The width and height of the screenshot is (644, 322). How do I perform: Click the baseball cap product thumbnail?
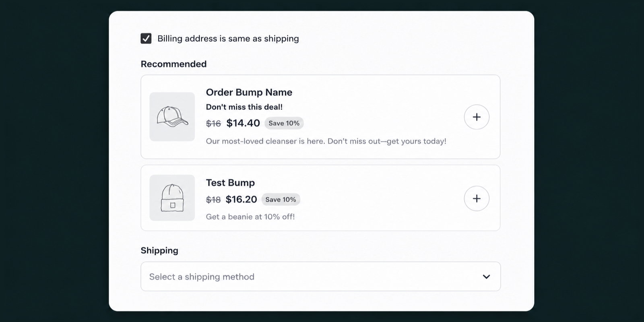[x=172, y=117]
